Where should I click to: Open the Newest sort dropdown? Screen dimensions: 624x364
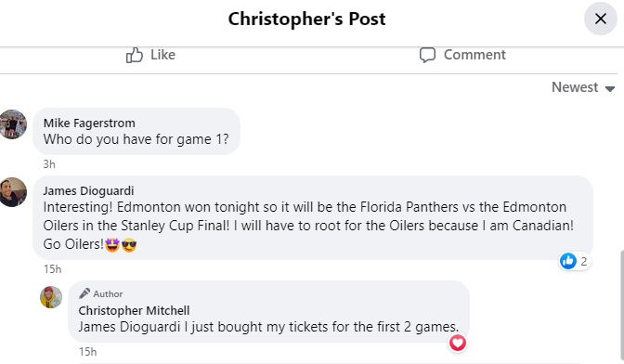(583, 87)
